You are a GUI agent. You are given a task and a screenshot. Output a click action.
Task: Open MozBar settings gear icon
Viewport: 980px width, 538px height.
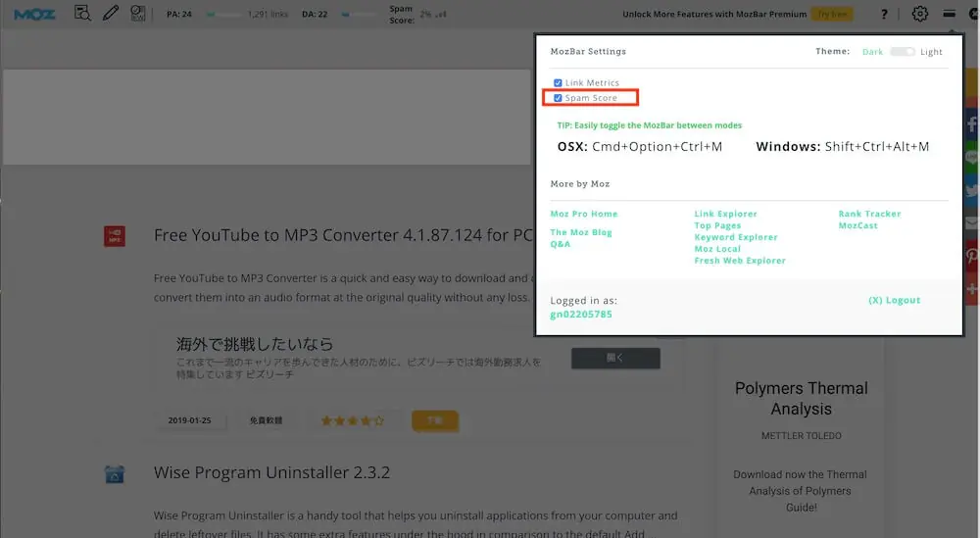pyautogui.click(x=920, y=14)
